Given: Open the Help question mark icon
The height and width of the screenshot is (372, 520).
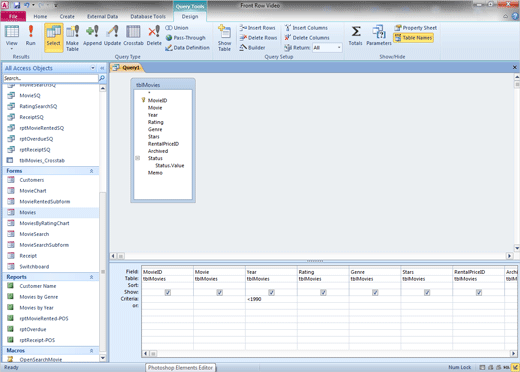Looking at the screenshot, I should tap(515, 16).
